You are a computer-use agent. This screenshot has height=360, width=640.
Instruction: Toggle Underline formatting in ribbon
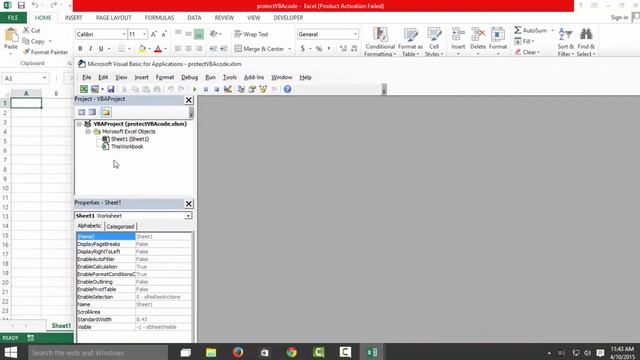coord(101,49)
